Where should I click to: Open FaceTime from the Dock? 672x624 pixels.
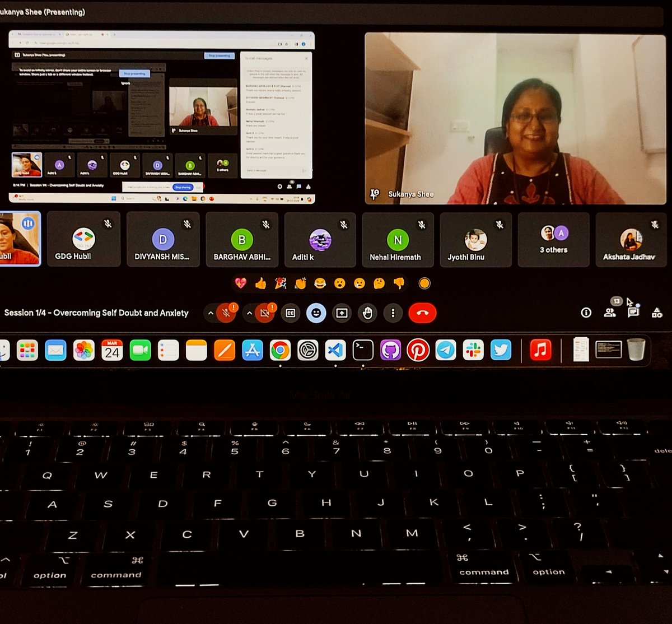coord(140,351)
